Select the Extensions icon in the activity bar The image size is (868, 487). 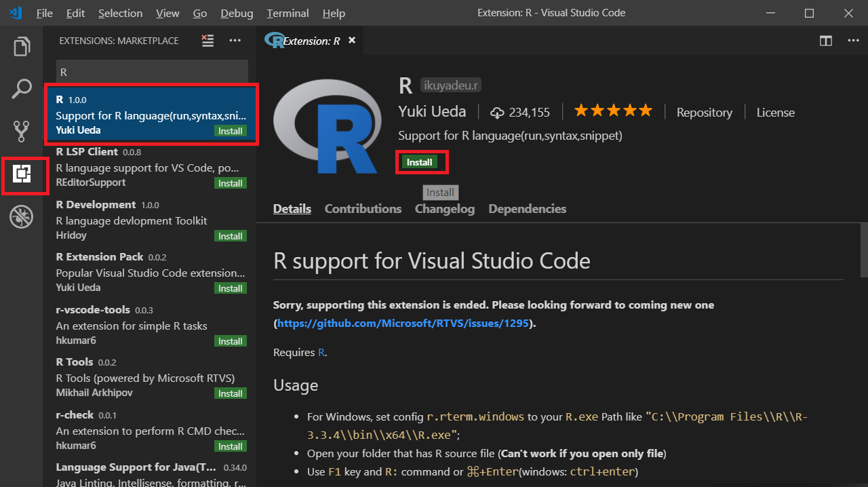click(x=21, y=175)
